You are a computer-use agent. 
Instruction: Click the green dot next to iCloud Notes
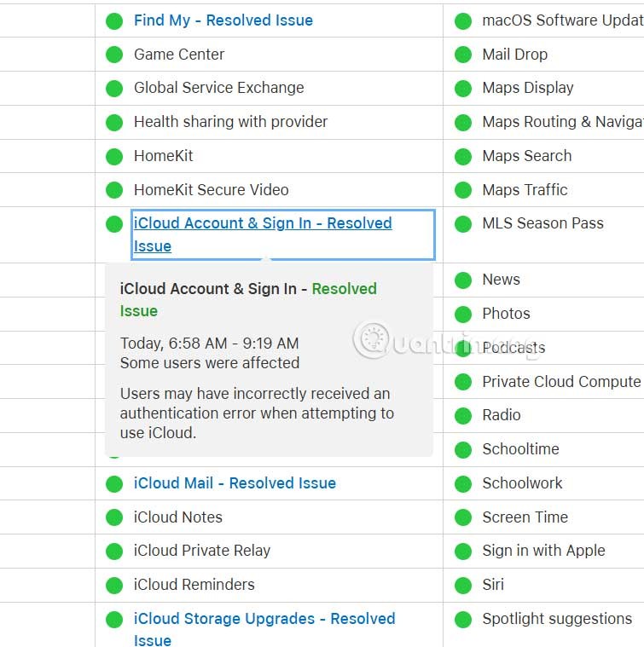(x=114, y=517)
